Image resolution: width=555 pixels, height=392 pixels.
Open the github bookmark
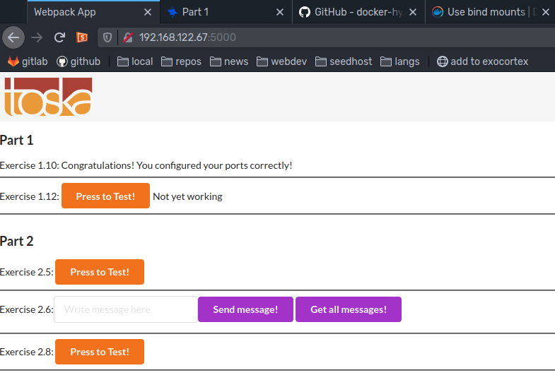[78, 61]
